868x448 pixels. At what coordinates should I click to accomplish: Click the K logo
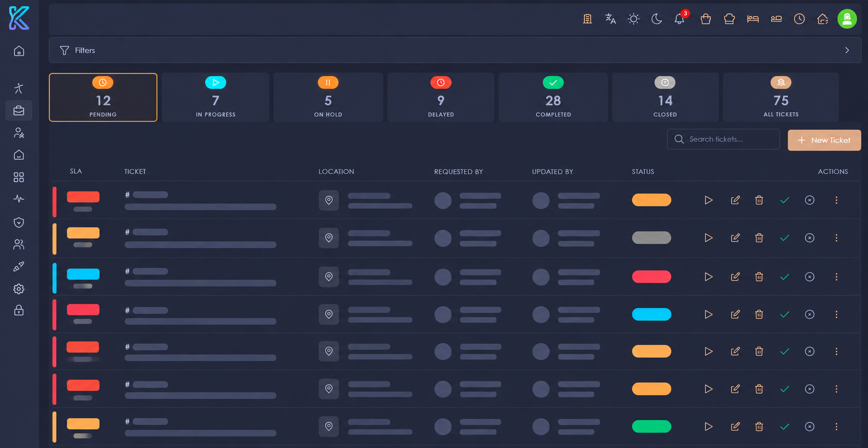(x=19, y=18)
